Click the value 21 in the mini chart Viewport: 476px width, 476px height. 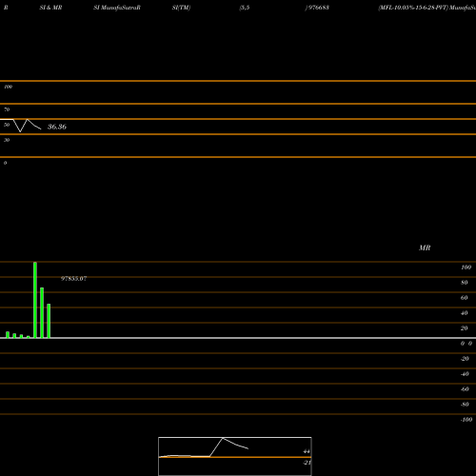pyautogui.click(x=307, y=463)
